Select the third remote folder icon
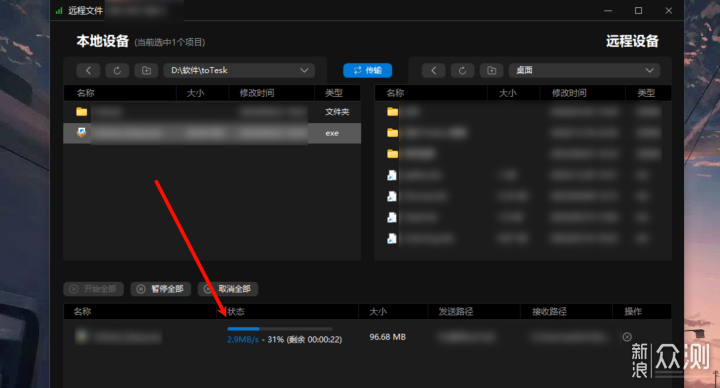Image resolution: width=720 pixels, height=388 pixels. click(x=392, y=154)
